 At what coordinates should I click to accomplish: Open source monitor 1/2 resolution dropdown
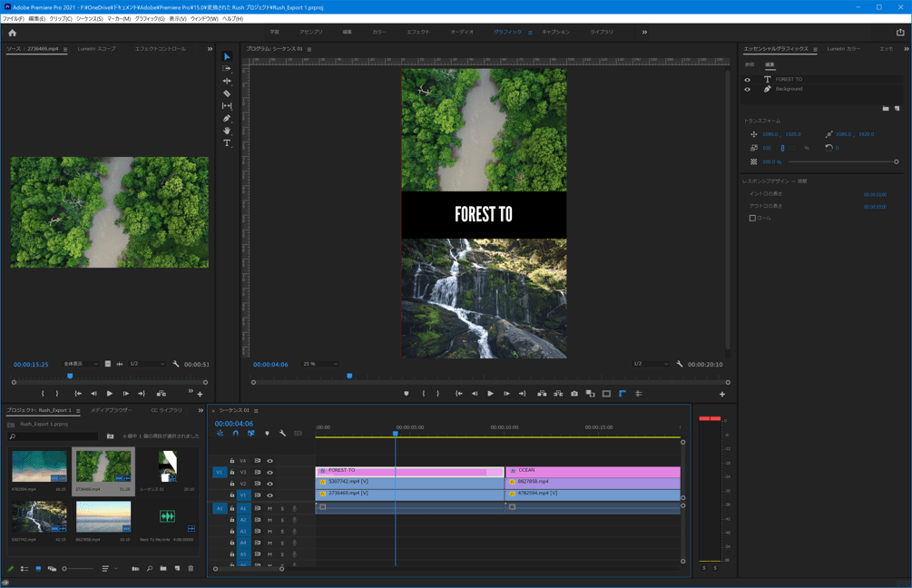click(x=147, y=364)
